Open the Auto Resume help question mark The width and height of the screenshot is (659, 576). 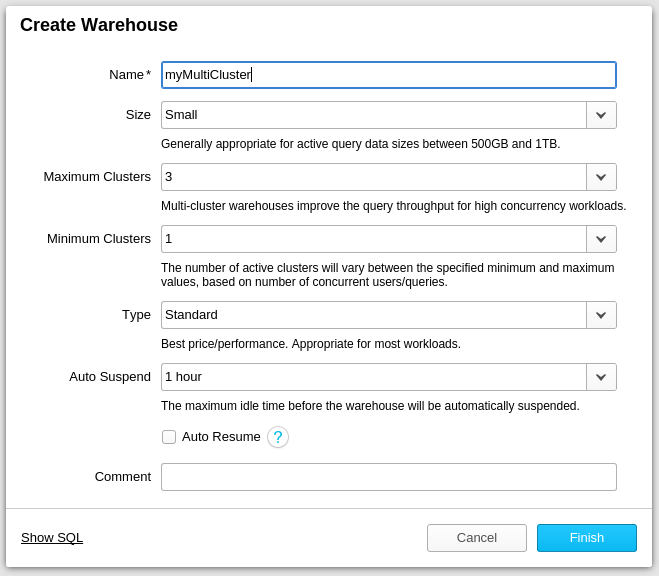coord(278,437)
